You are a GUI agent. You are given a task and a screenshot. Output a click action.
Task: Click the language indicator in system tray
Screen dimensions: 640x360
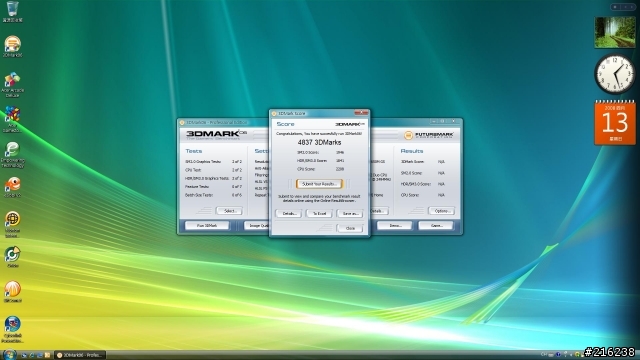pyautogui.click(x=544, y=355)
